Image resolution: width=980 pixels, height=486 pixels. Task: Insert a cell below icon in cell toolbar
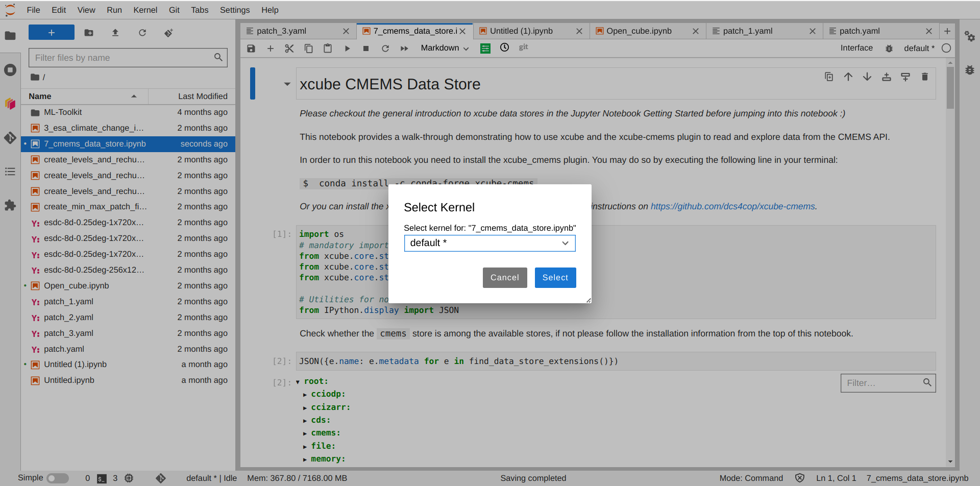pos(905,77)
